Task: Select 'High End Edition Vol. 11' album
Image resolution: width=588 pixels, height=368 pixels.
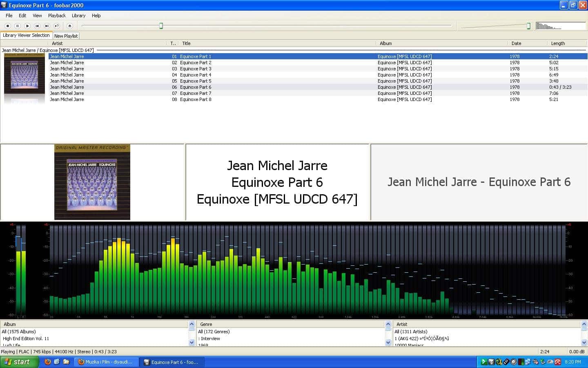Action: tap(26, 339)
